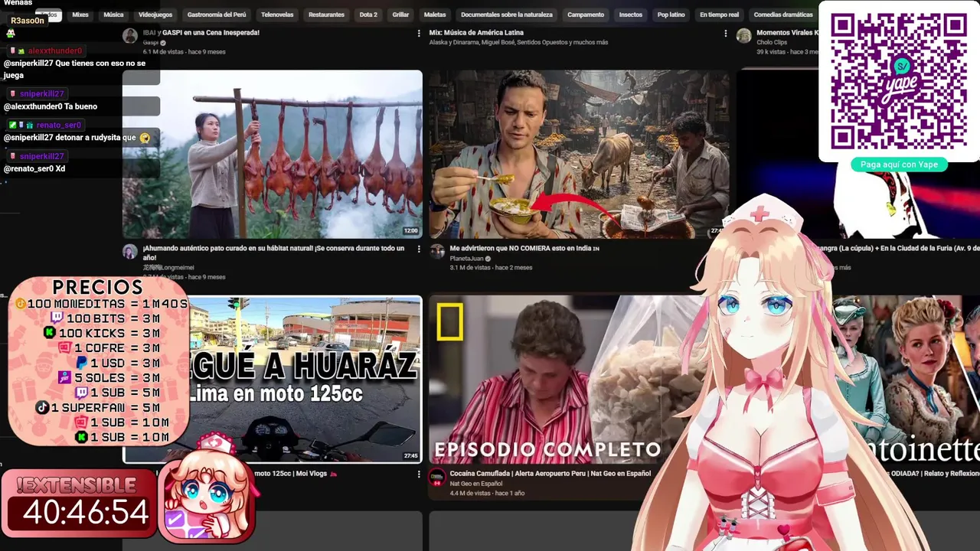The image size is (980, 551).
Task: Click R3asoOn username badge in chat
Action: pos(27,21)
